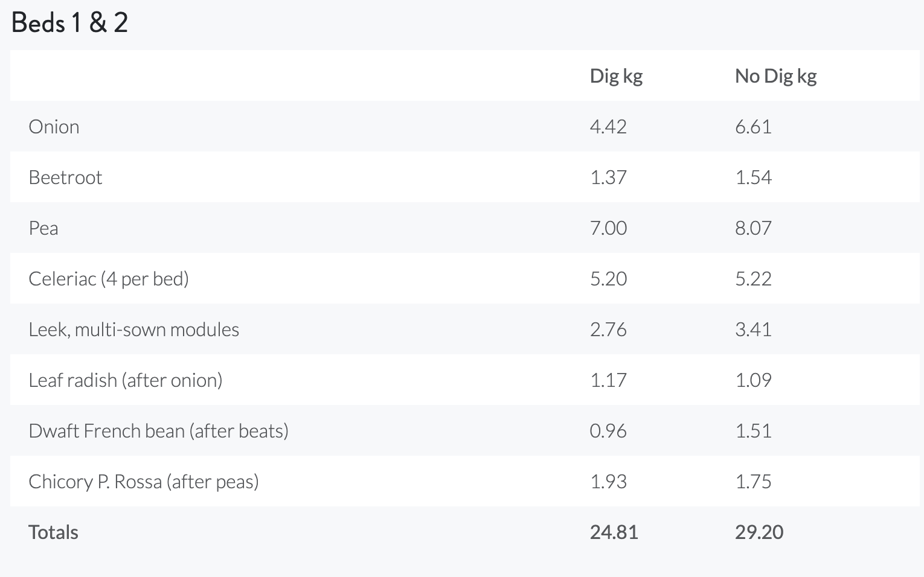
Task: Click the 'No Dig kg' column header
Action: click(x=775, y=76)
